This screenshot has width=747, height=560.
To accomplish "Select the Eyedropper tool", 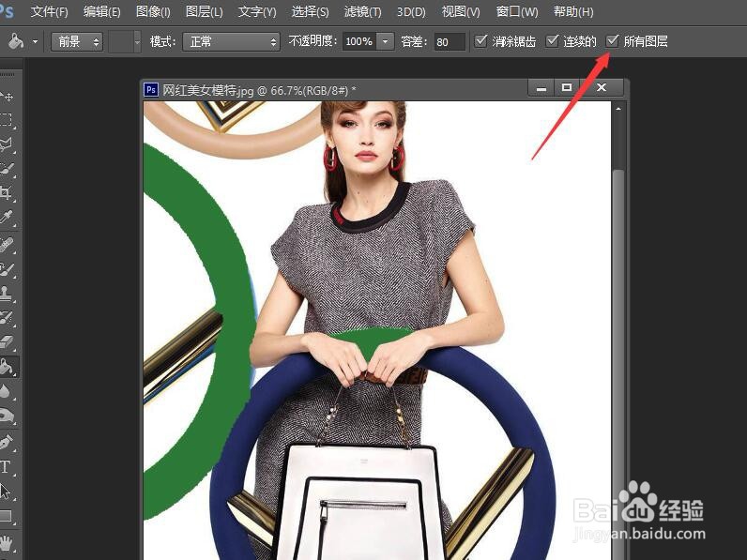I will (7, 219).
